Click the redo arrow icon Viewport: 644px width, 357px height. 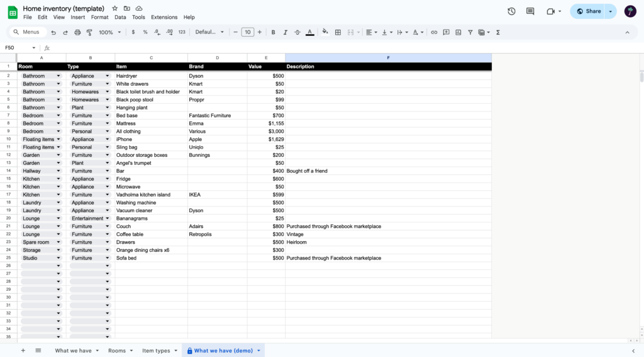[65, 32]
